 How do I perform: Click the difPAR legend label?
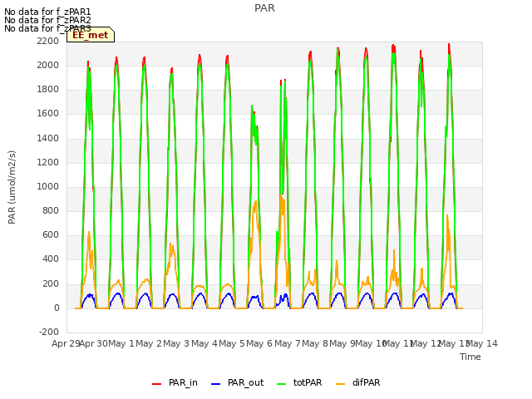[366, 382]
